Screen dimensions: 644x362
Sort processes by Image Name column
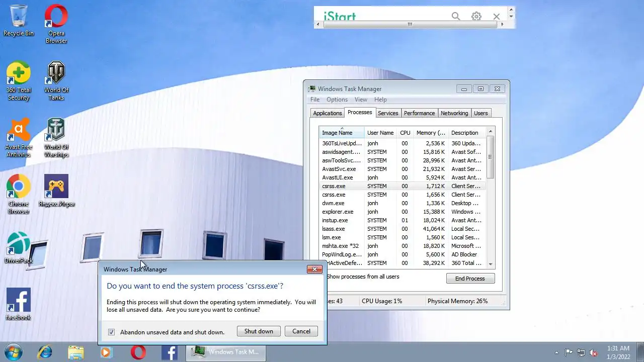click(342, 133)
